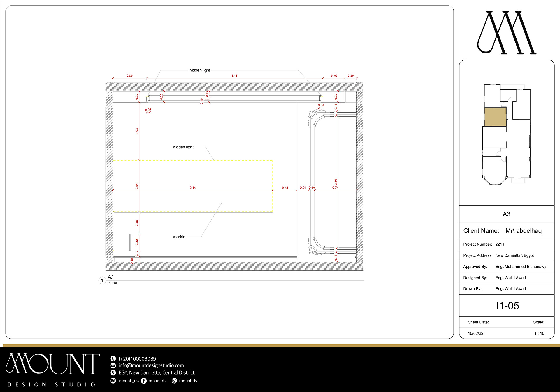Image resolution: width=560 pixels, height=392 pixels.
Task: Click the Behance icon beside mount_ds
Action: click(x=113, y=381)
